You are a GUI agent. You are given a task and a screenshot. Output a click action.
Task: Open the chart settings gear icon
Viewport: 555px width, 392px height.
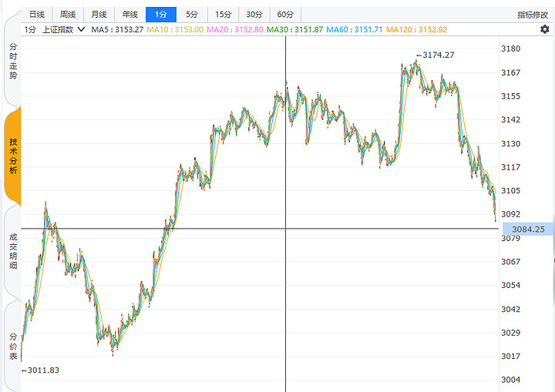(x=545, y=29)
